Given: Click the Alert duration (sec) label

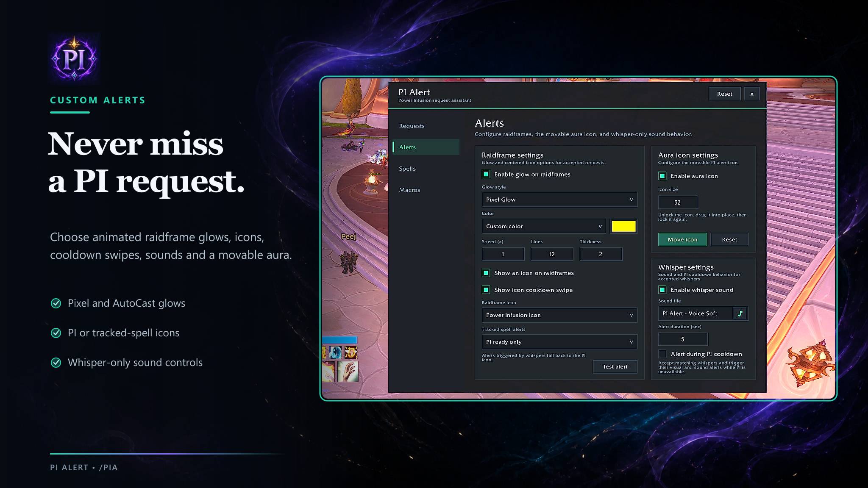Looking at the screenshot, I should coord(679,327).
